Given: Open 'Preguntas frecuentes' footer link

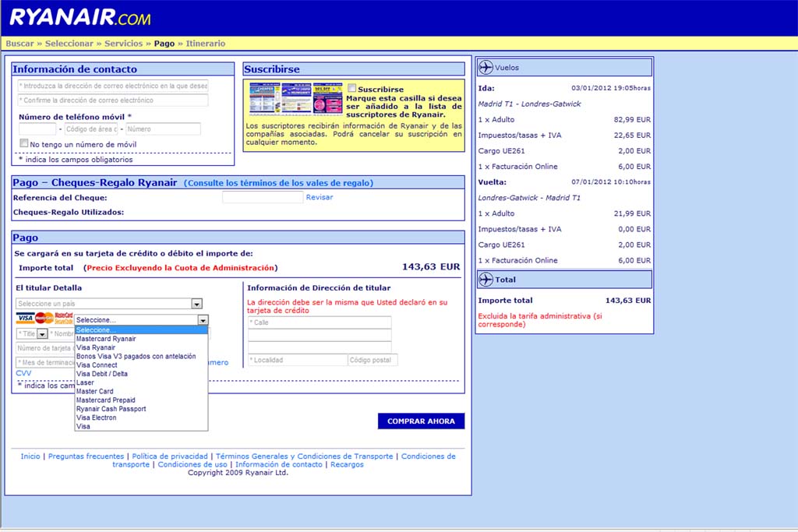Looking at the screenshot, I should (86, 456).
